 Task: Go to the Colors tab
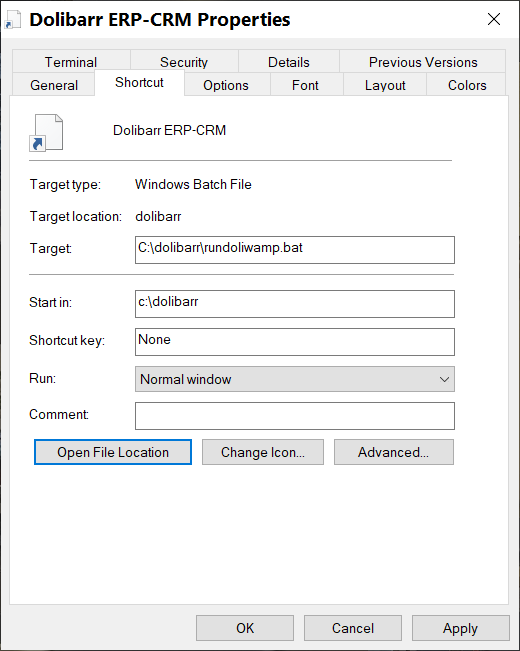pyautogui.click(x=467, y=85)
